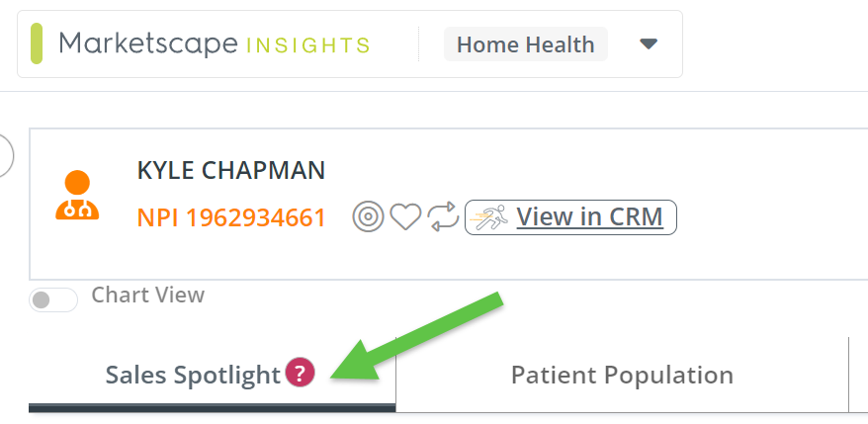
Task: Click the green INSIGHTS text in the header
Action: (307, 45)
